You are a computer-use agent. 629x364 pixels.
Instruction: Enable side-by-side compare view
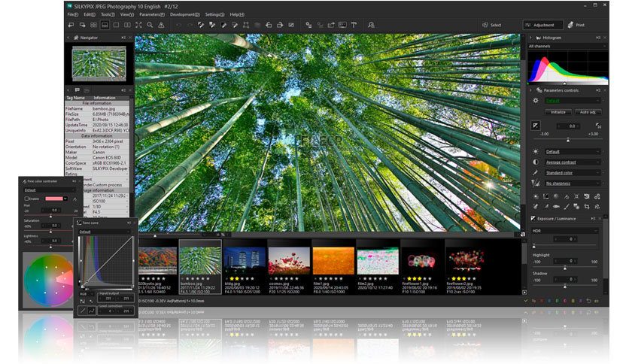tap(127, 25)
